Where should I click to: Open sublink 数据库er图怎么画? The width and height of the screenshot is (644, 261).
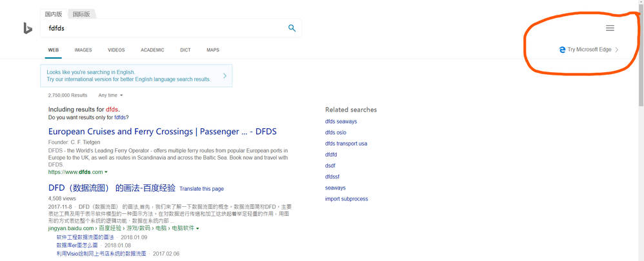tap(77, 246)
